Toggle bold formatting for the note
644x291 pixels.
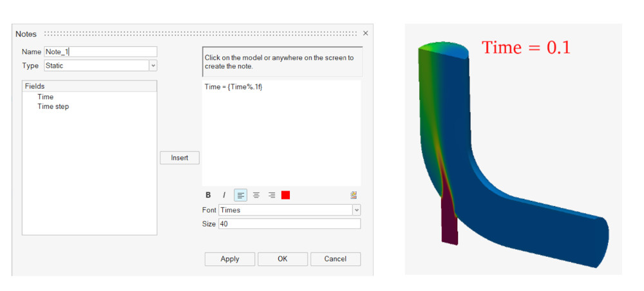point(208,195)
